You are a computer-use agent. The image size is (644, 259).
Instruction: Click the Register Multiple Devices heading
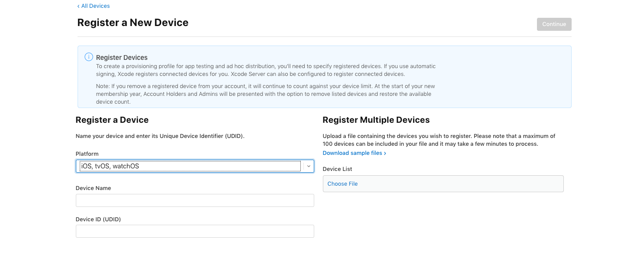pos(376,120)
